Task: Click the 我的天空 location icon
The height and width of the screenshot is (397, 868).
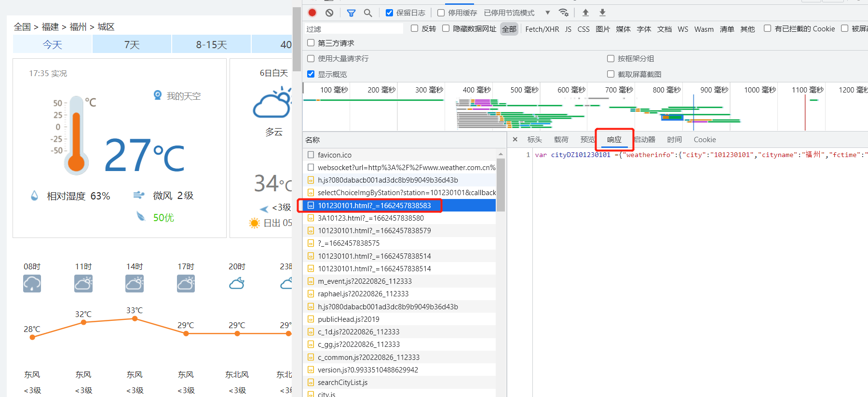Action: 158,95
